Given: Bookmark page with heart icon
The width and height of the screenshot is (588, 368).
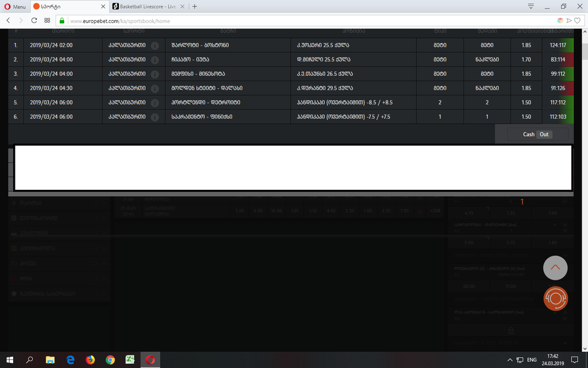Looking at the screenshot, I should tap(578, 21).
